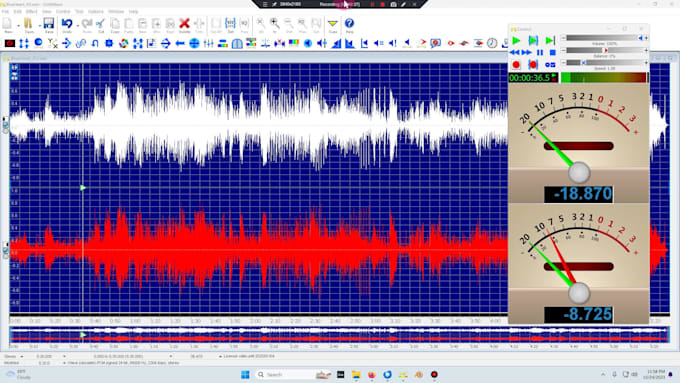Open File Explorer from the taskbar
The height and width of the screenshot is (383, 680).
[x=356, y=374]
